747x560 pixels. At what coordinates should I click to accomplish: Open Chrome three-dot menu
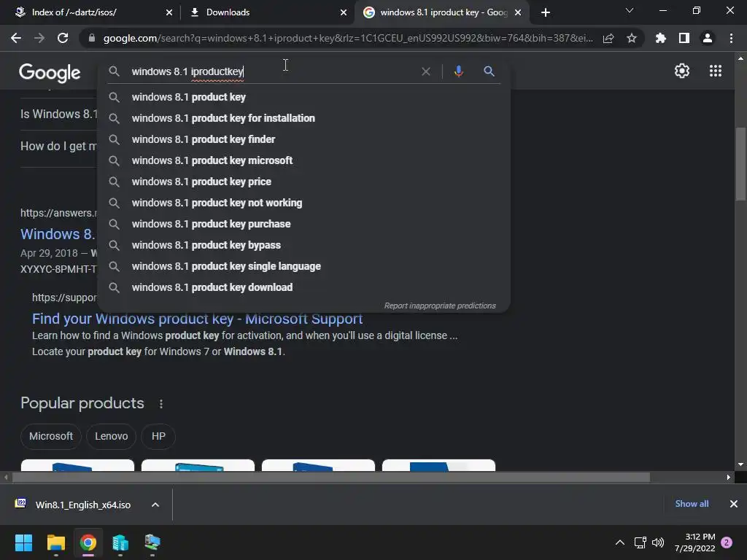[x=731, y=38]
